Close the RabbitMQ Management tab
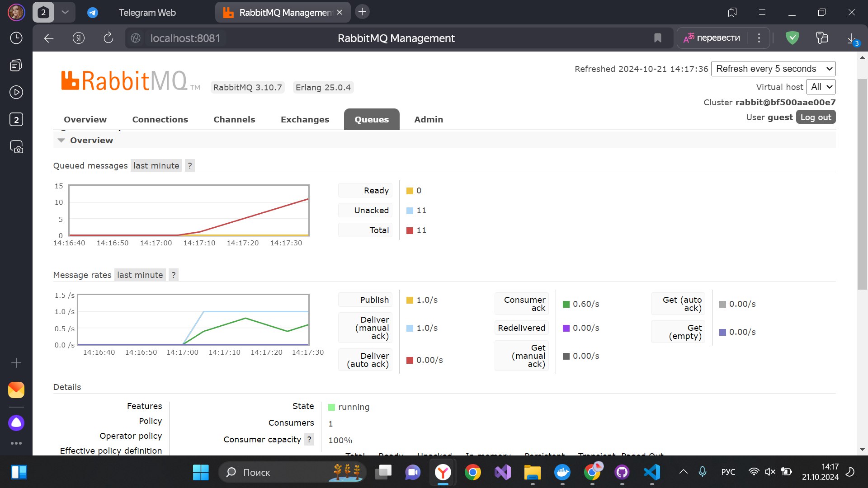Image resolution: width=868 pixels, height=488 pixels. click(340, 13)
